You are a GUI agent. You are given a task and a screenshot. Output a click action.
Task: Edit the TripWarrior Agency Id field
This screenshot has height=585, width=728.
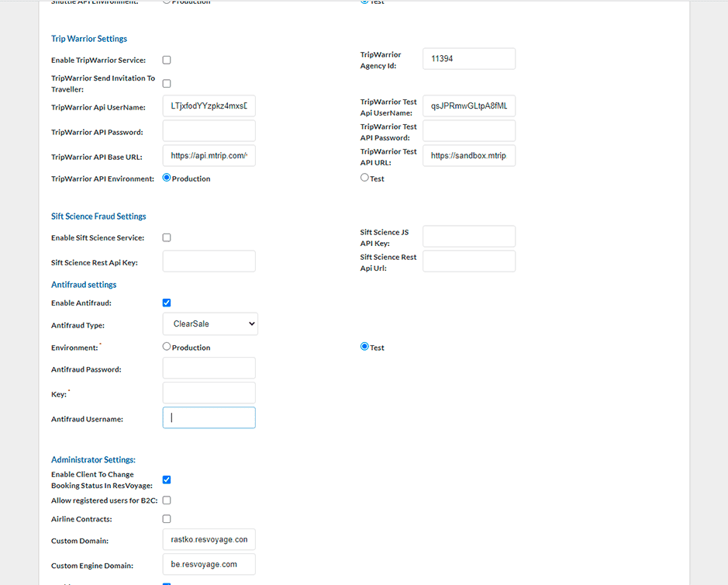(x=469, y=59)
